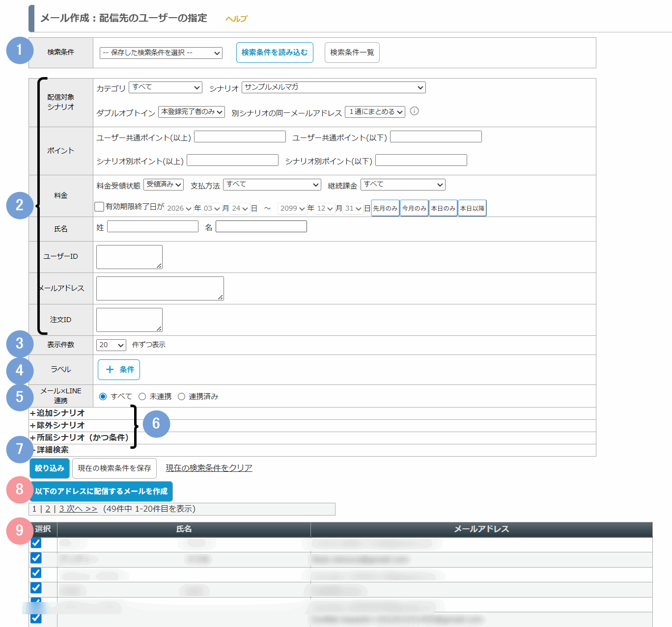Toggle the 有効期限終了日が checkbox
Image resolution: width=672 pixels, height=627 pixels.
[99, 207]
